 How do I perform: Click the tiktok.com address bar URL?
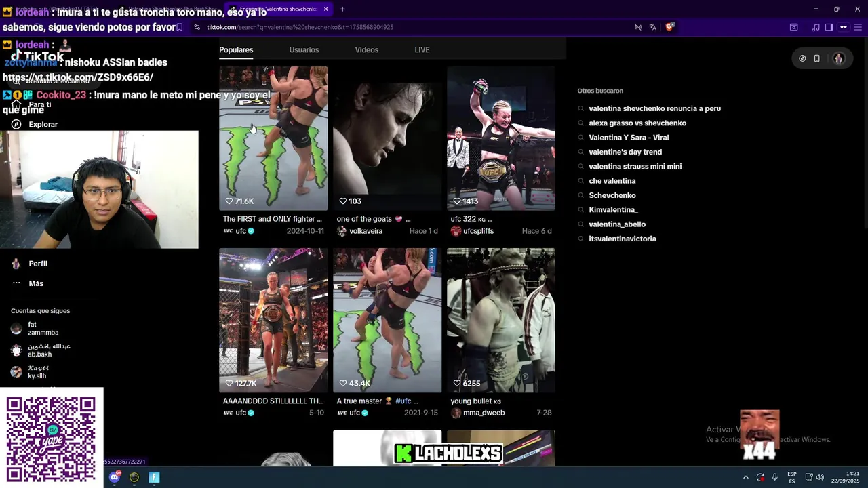[300, 27]
